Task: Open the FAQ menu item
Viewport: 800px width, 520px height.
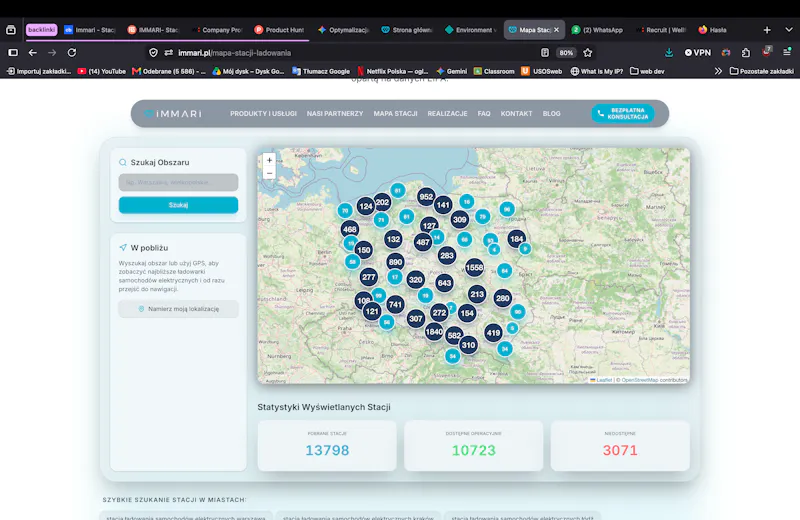Action: coord(484,114)
